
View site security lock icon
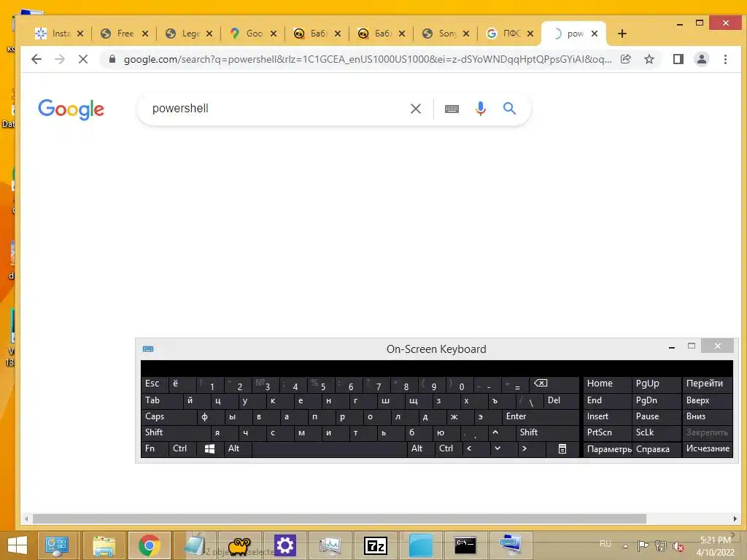pyautogui.click(x=112, y=59)
